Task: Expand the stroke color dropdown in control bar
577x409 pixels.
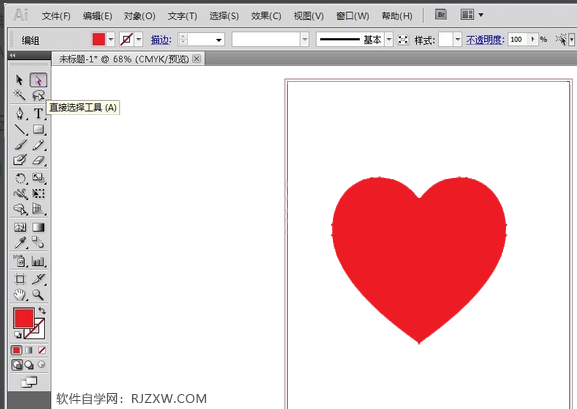Action: [x=139, y=39]
